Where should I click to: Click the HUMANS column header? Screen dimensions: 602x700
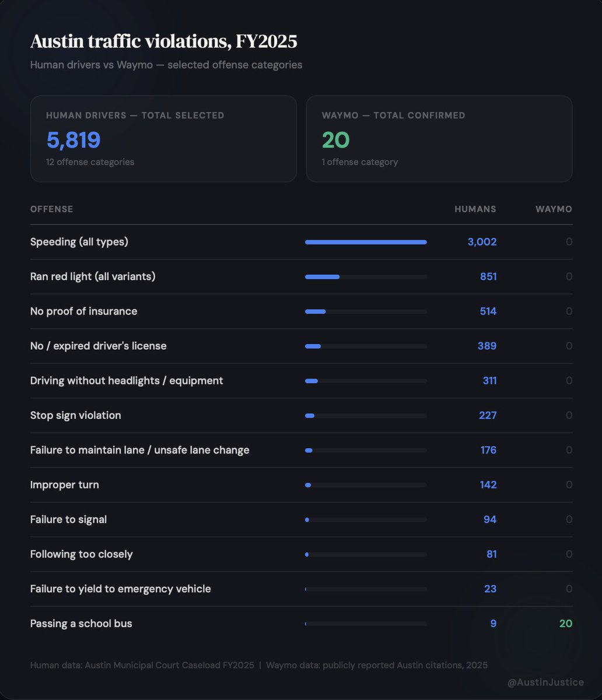pos(475,209)
